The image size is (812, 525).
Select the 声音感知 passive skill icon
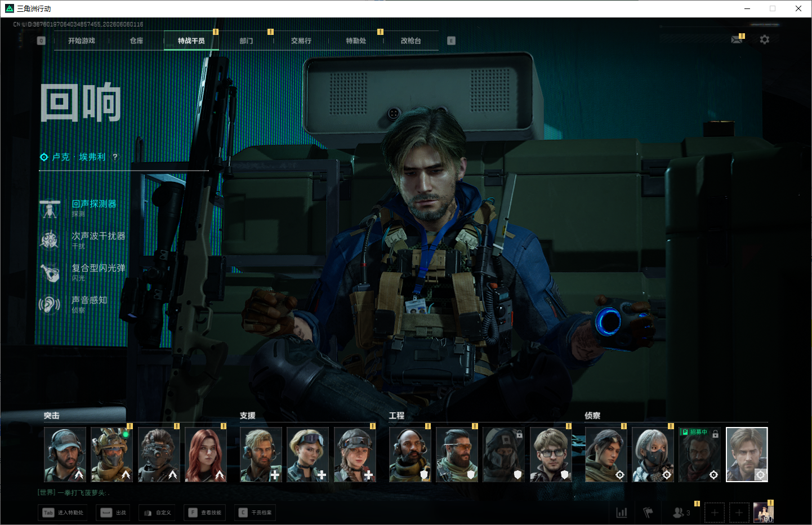(x=50, y=305)
